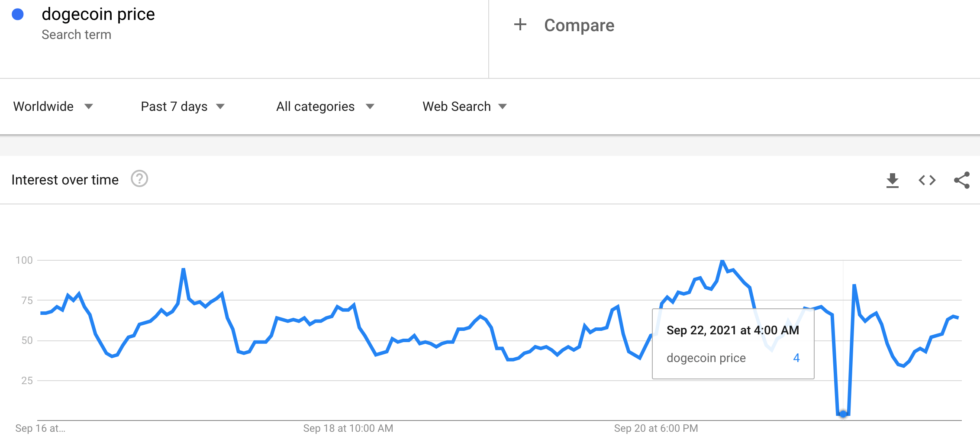Open the All categories dropdown
Viewport: 980px width, 440px height.
click(325, 107)
